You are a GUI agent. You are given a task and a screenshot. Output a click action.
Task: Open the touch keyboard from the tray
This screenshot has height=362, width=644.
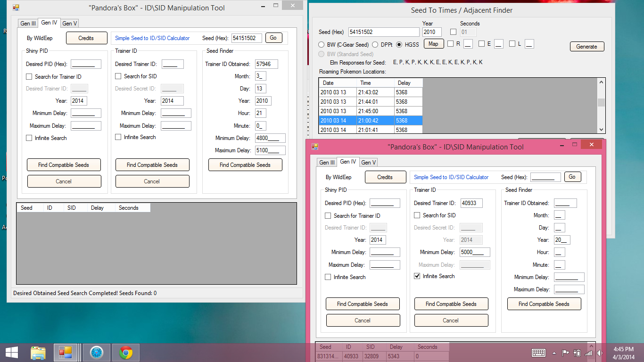538,353
